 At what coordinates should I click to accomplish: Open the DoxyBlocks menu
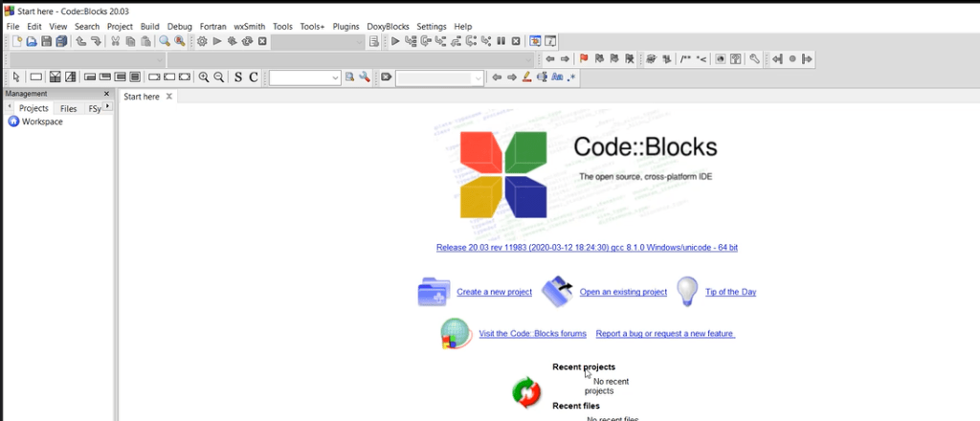[389, 26]
